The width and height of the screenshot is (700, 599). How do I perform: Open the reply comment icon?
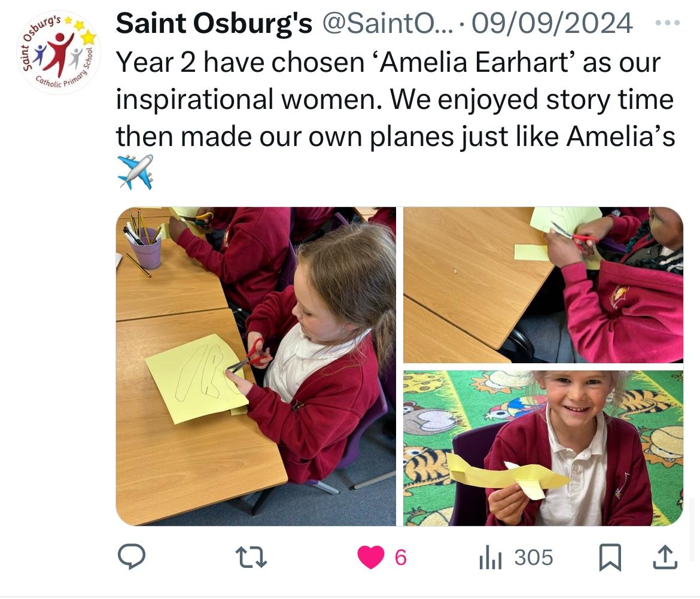pyautogui.click(x=131, y=557)
